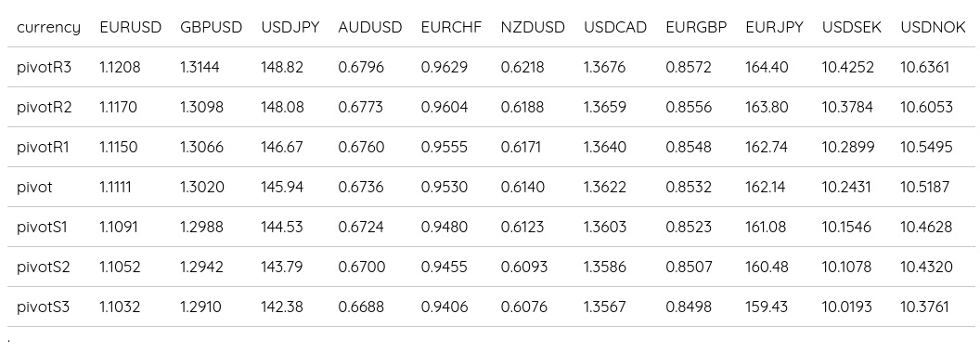Click EURUSD pivotR3 value 1.1208
This screenshot has height=353, width=980.
(x=120, y=67)
